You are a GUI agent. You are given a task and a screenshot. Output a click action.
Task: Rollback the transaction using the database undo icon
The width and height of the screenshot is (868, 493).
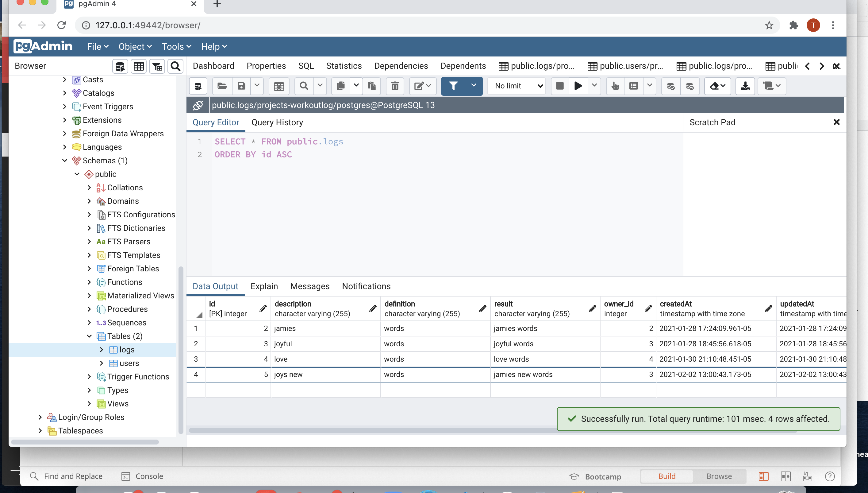[690, 86]
